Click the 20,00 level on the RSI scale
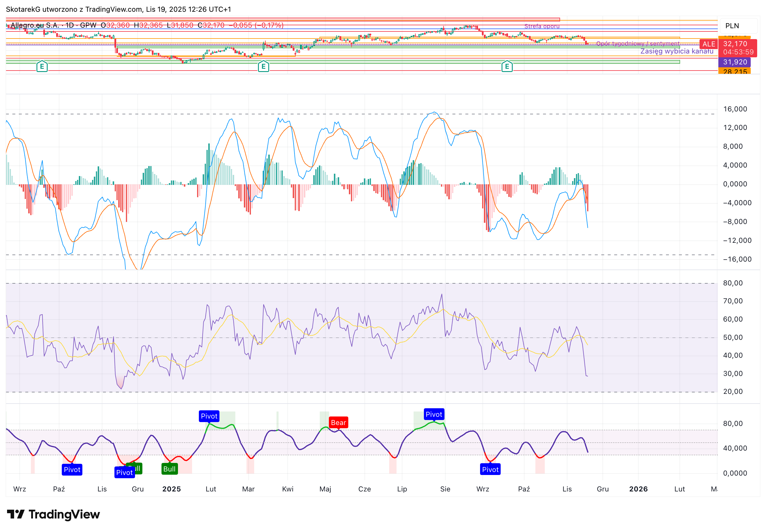 click(733, 392)
